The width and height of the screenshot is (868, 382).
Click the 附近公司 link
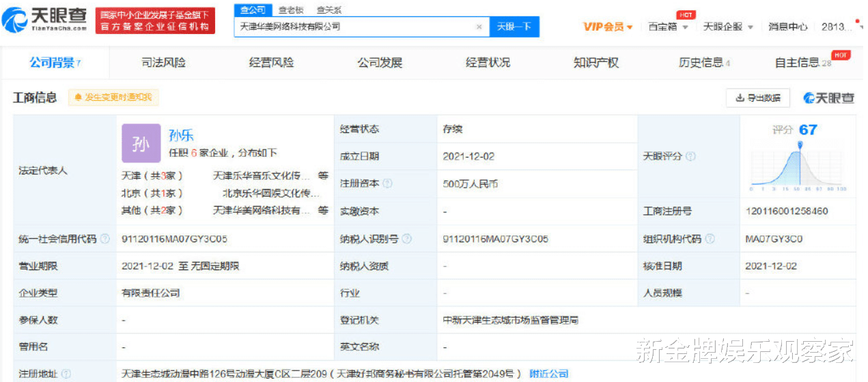click(549, 374)
